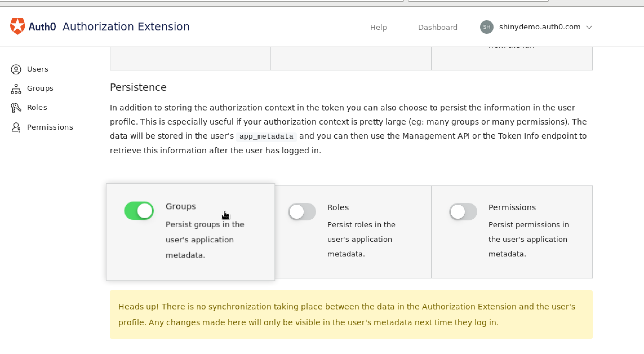644x354 pixels.
Task: Click 'Persist groups in the user's application metadata'
Action: coord(205,240)
